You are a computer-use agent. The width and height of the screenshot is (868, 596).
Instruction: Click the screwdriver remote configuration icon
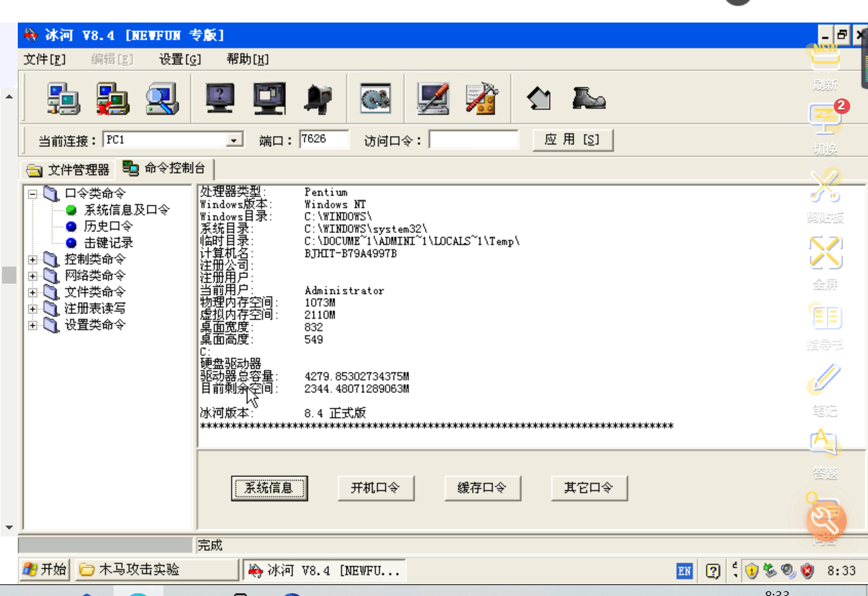point(434,99)
